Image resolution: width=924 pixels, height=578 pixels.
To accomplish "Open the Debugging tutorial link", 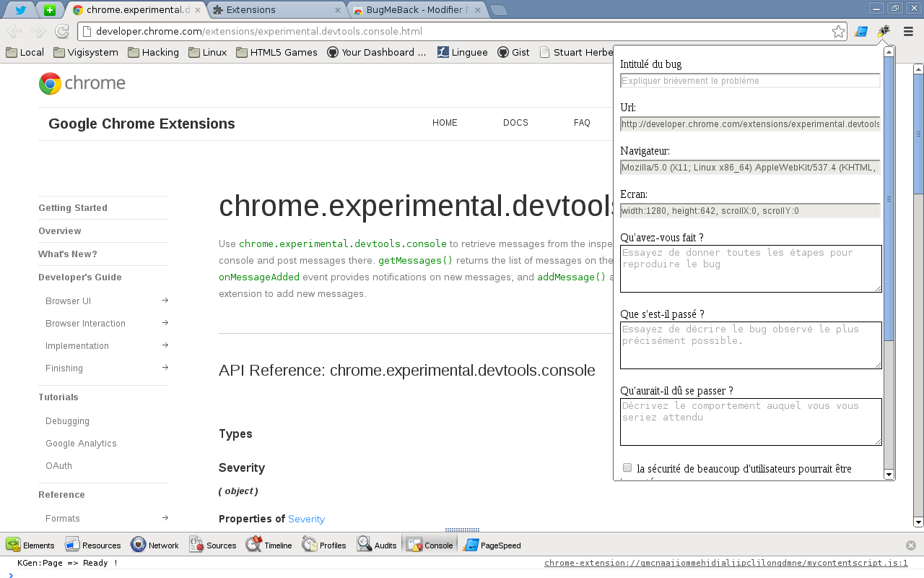I will pyautogui.click(x=67, y=421).
